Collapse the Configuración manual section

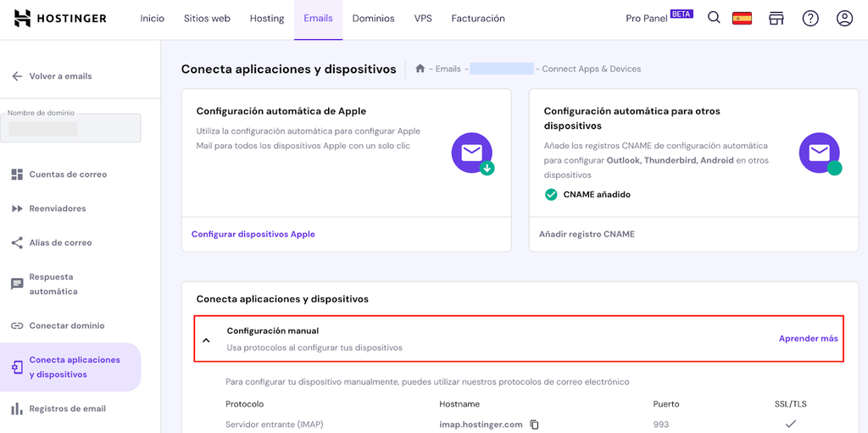[206, 340]
